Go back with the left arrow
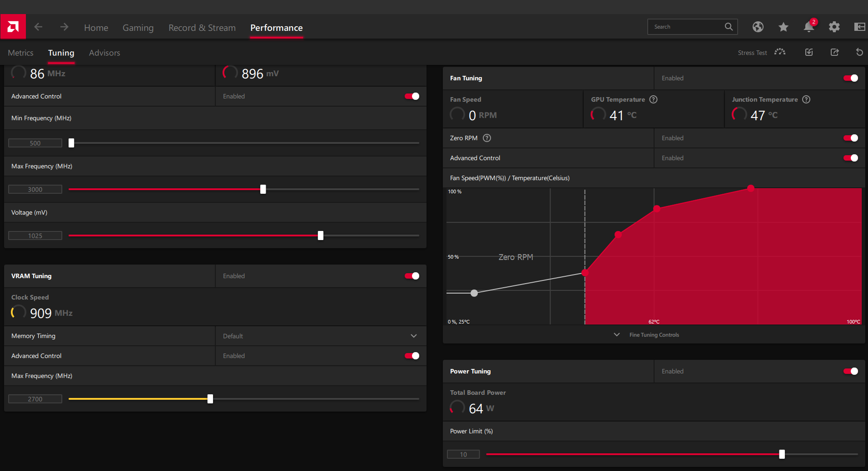Viewport: 868px width, 471px height. pos(39,27)
